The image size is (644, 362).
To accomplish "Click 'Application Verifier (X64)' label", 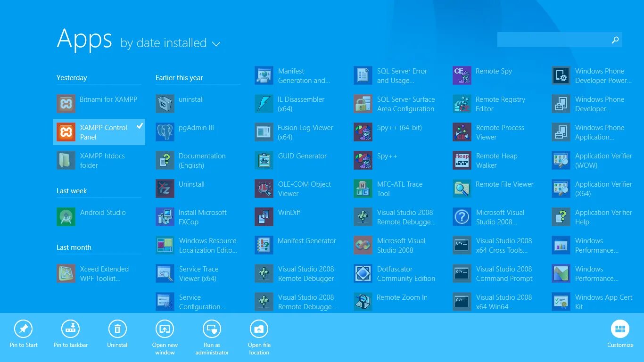I will click(603, 189).
